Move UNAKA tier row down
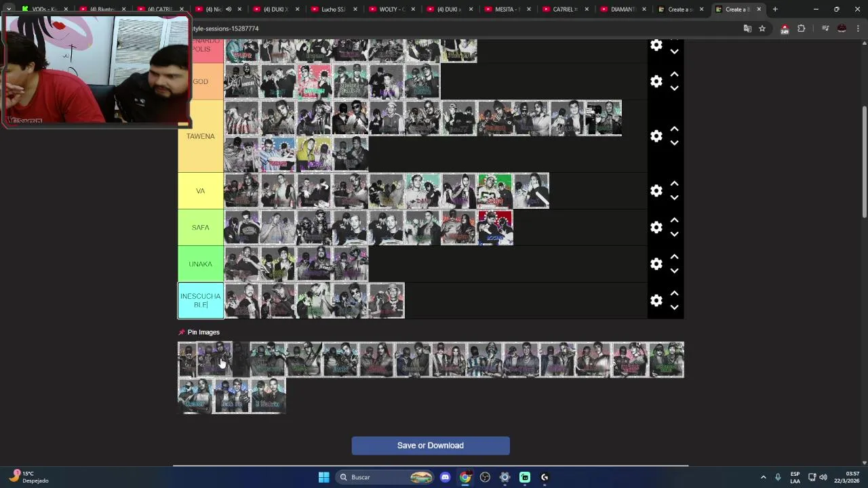The height and width of the screenshot is (488, 868). [x=674, y=271]
